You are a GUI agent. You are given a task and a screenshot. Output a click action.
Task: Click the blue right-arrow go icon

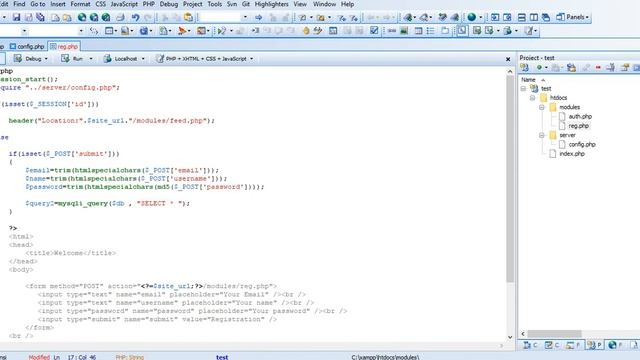pyautogui.click(x=258, y=18)
